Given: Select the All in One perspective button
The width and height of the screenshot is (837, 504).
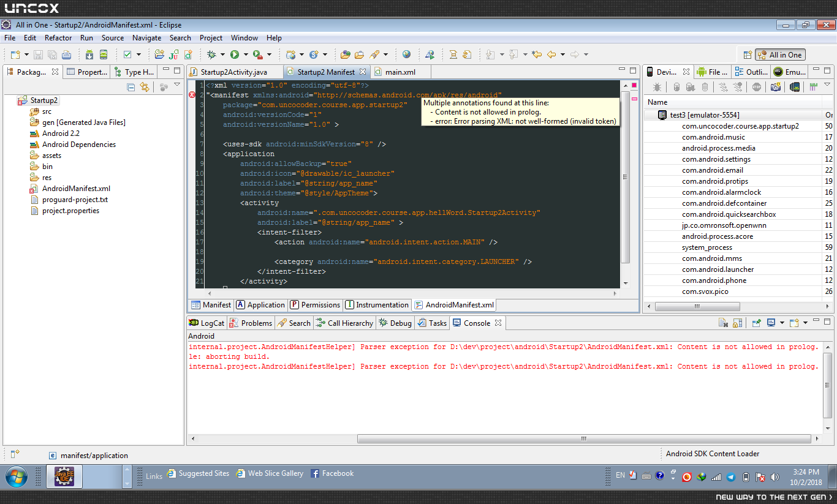Looking at the screenshot, I should pyautogui.click(x=780, y=55).
